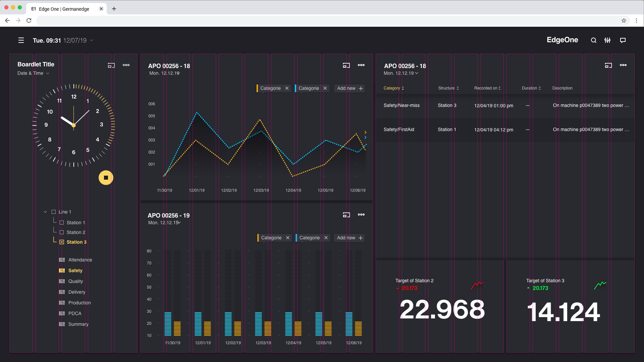Collapse the Line 1 tree node
This screenshot has width=644, height=362.
tap(45, 212)
